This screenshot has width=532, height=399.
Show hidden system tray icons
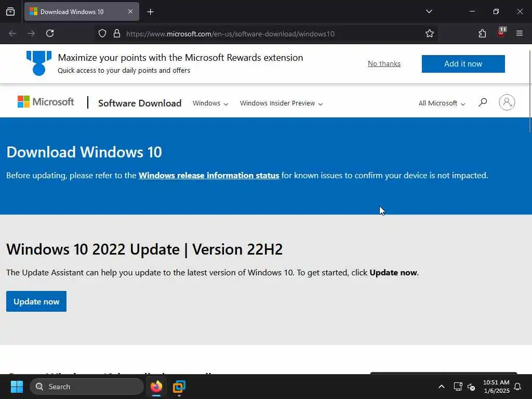pyautogui.click(x=442, y=387)
